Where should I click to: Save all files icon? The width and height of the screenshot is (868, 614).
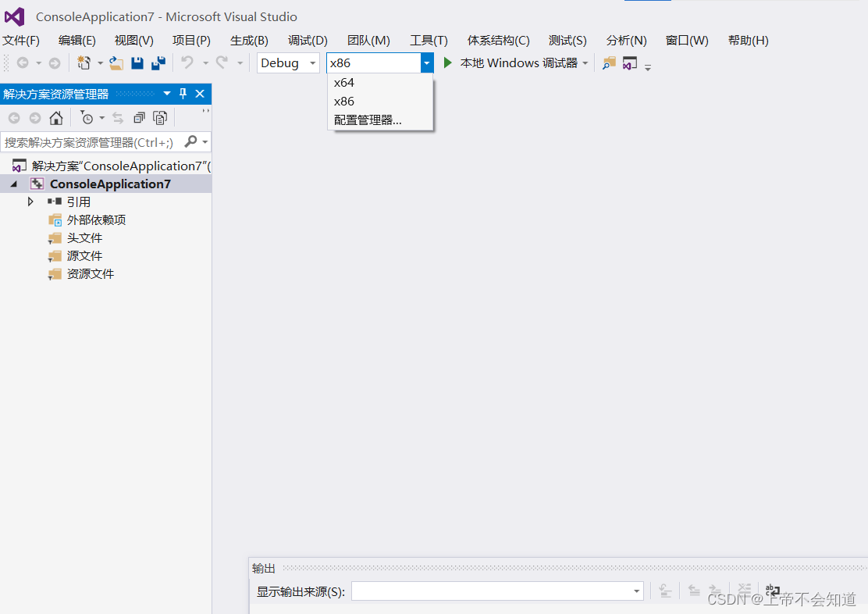click(x=158, y=63)
